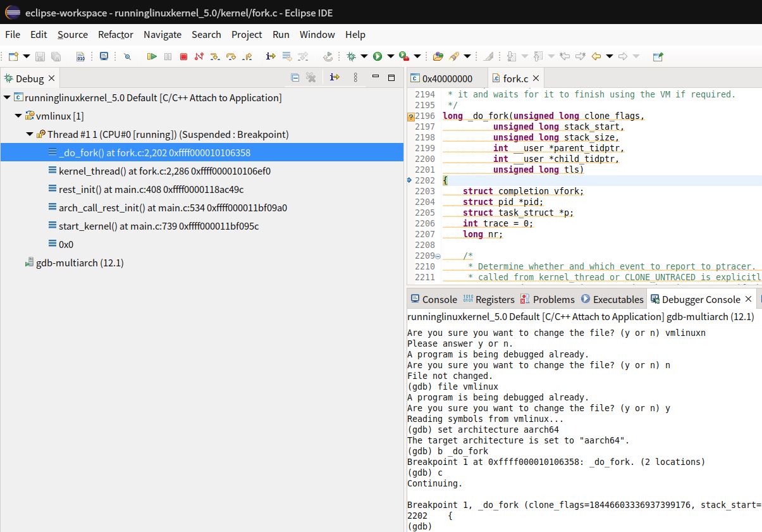Open the Search flashlight dropdown arrow

click(x=467, y=56)
